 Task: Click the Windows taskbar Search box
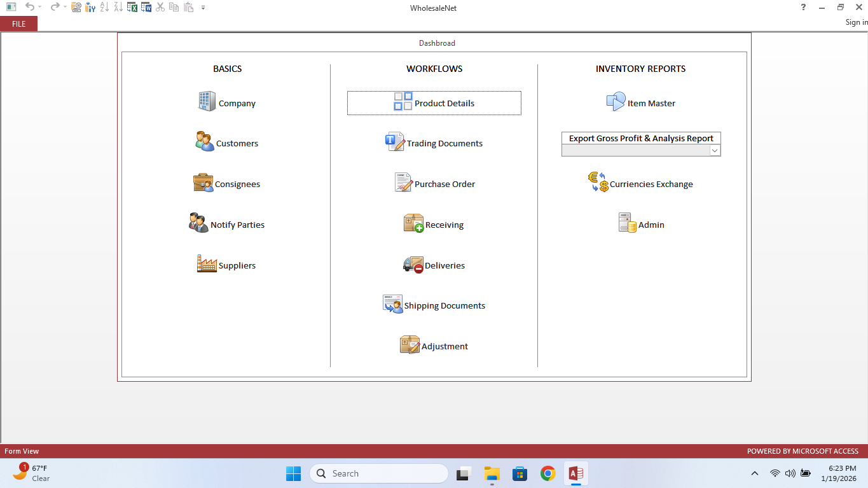[379, 473]
